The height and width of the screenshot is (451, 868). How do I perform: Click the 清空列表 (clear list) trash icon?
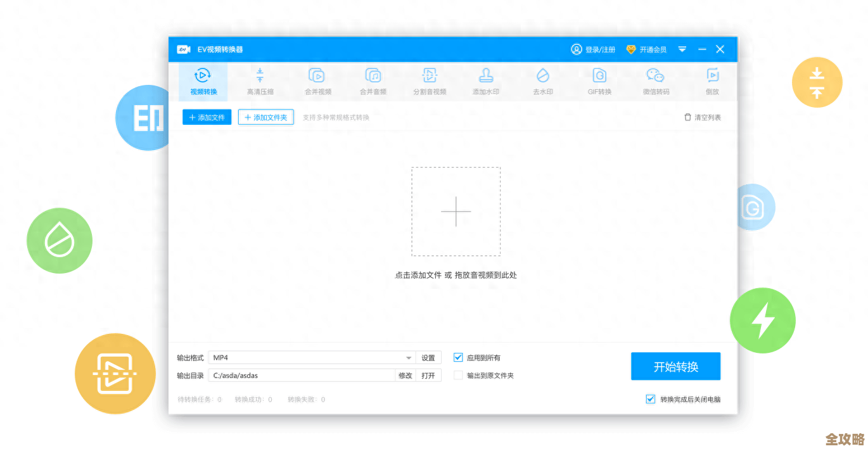tap(687, 117)
